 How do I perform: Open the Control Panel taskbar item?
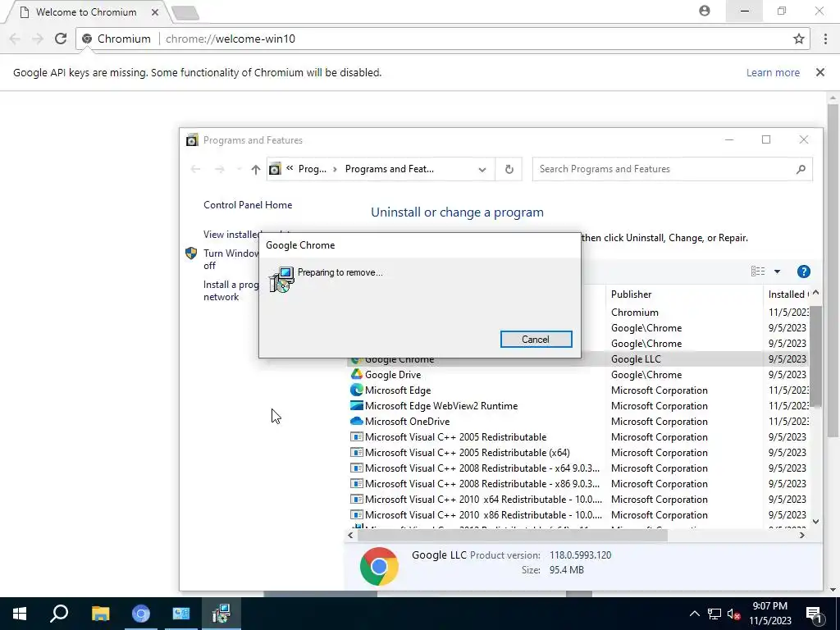(x=181, y=614)
